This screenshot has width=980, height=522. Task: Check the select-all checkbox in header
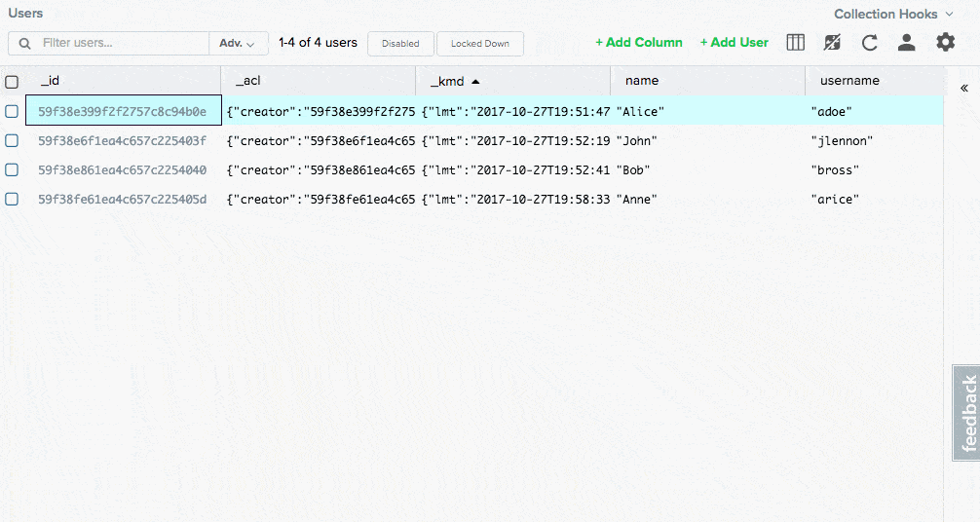(x=12, y=82)
